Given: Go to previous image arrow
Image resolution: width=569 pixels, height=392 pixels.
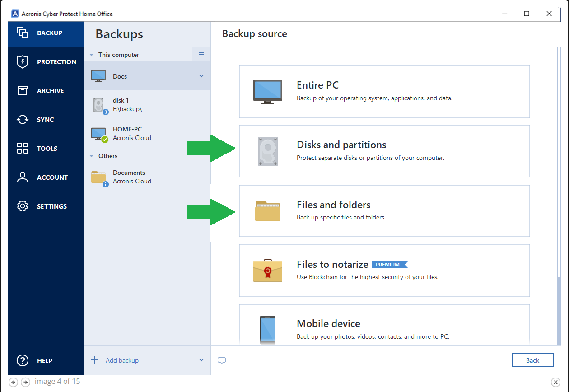Looking at the screenshot, I should click(x=13, y=382).
